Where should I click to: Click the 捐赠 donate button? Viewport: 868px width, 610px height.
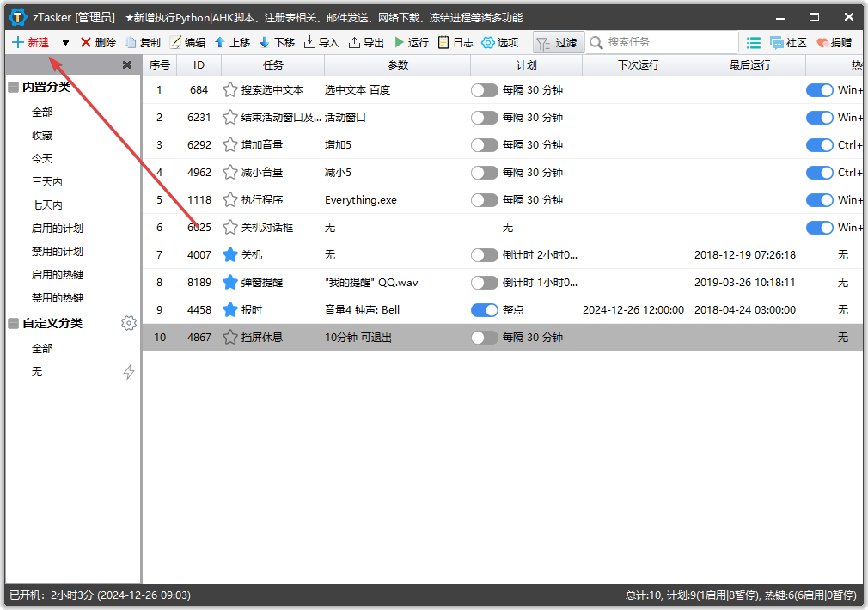(x=833, y=41)
